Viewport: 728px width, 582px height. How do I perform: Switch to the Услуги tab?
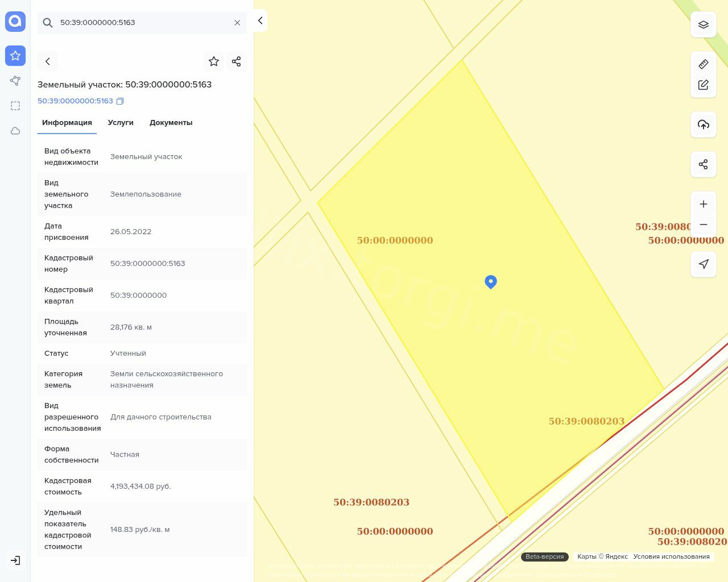tap(121, 123)
